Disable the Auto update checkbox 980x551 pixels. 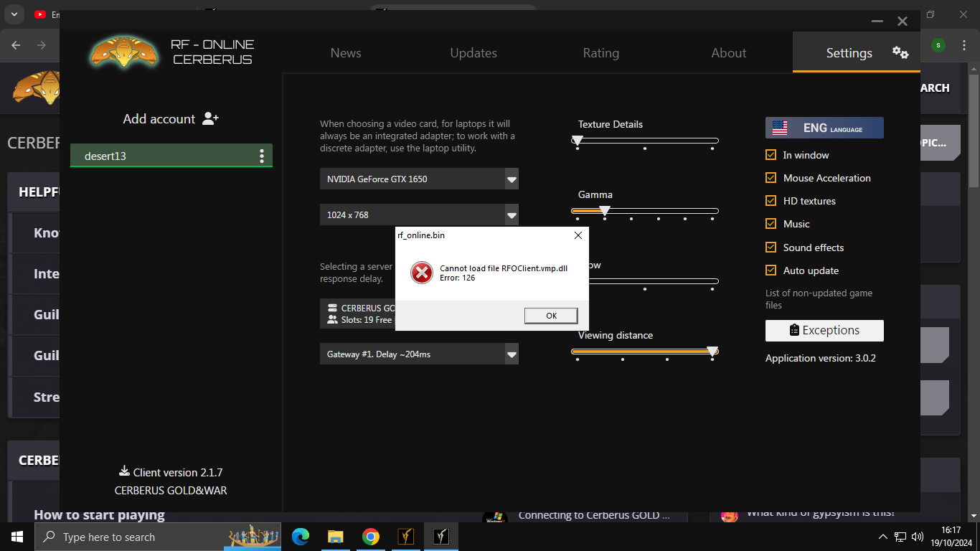(771, 270)
